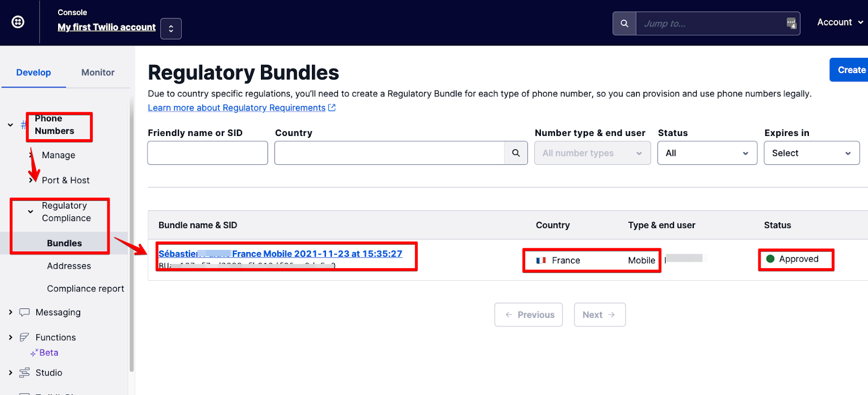Open the My first Twilio account link
The height and width of the screenshot is (395, 868).
(106, 27)
